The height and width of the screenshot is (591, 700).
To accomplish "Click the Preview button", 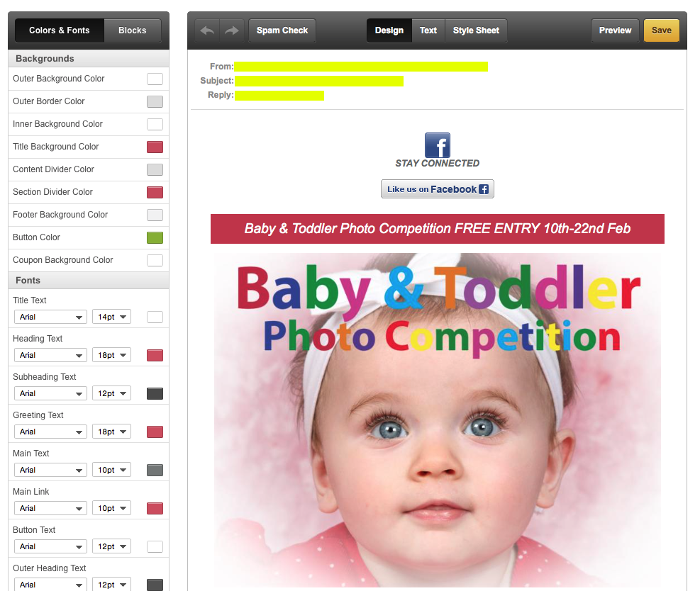I will point(615,30).
